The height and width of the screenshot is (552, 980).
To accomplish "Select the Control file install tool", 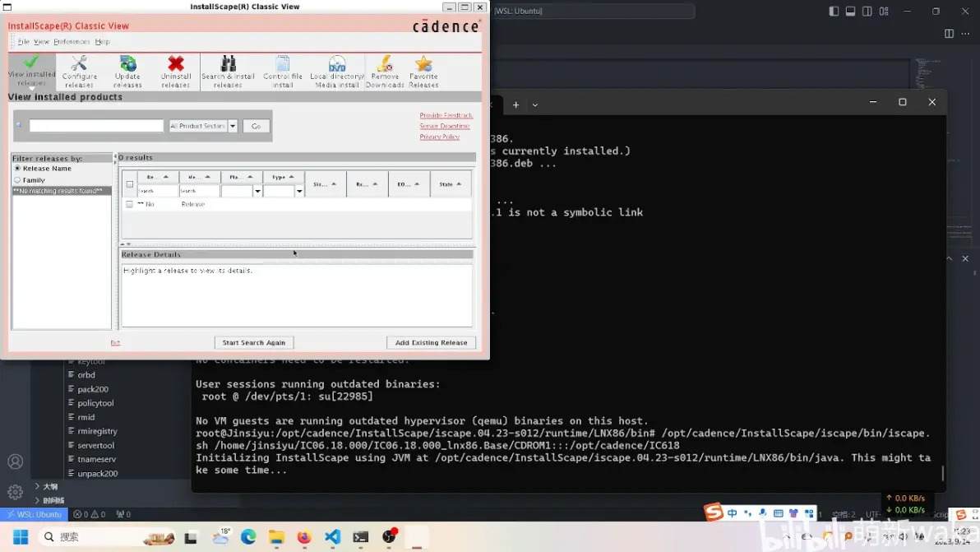I will (x=283, y=72).
